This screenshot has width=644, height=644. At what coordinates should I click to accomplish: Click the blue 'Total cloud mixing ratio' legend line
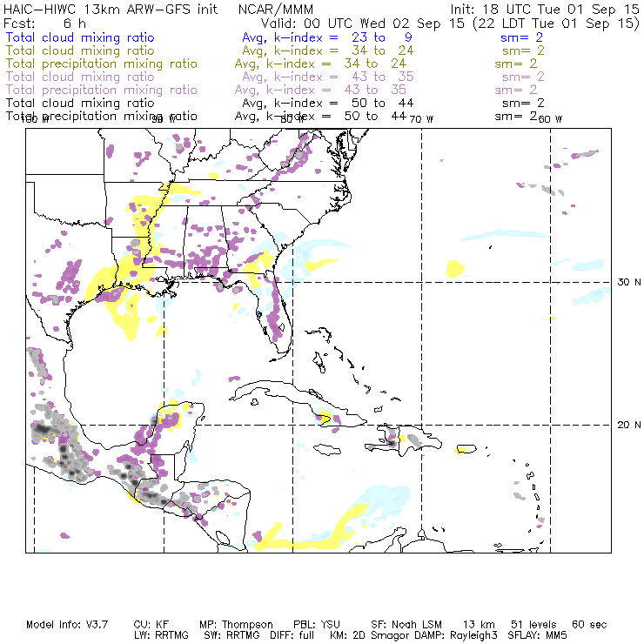click(80, 37)
